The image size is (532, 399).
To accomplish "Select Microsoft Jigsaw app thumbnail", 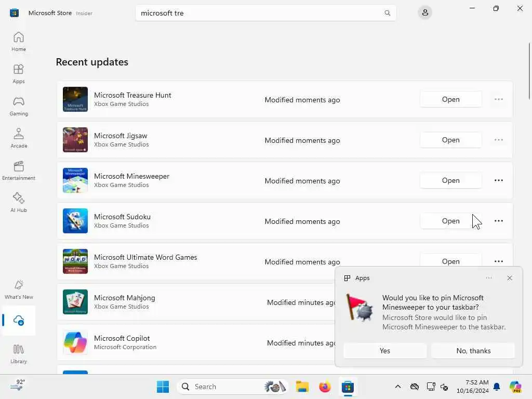I will 75,140.
